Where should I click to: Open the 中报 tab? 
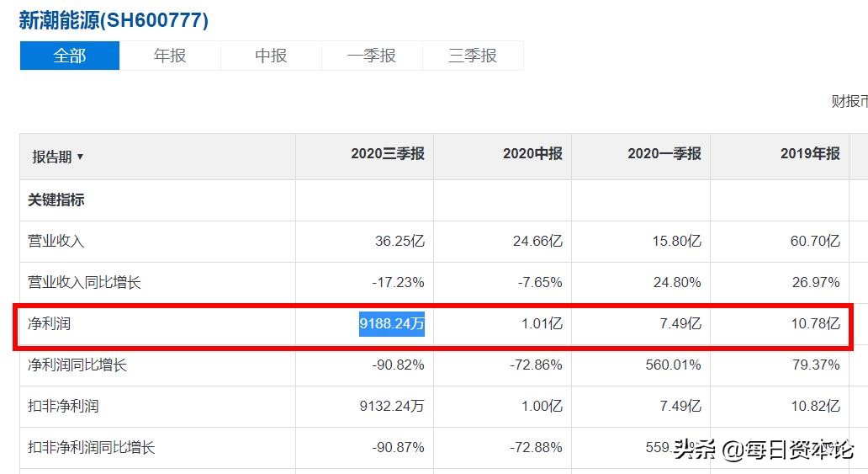pos(271,56)
